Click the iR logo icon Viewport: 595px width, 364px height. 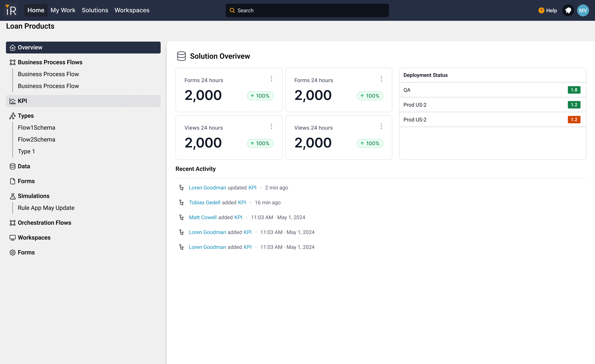click(x=11, y=10)
